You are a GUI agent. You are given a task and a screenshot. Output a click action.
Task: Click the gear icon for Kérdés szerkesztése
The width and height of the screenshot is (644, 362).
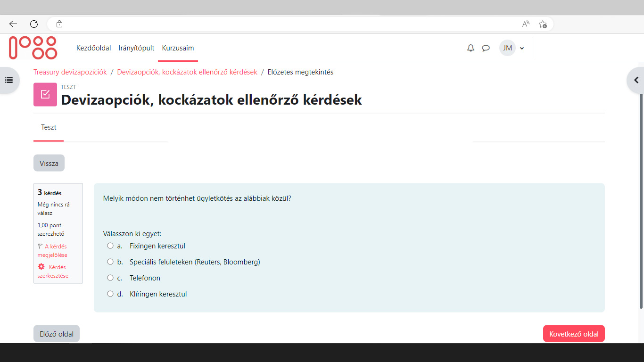coord(41,267)
